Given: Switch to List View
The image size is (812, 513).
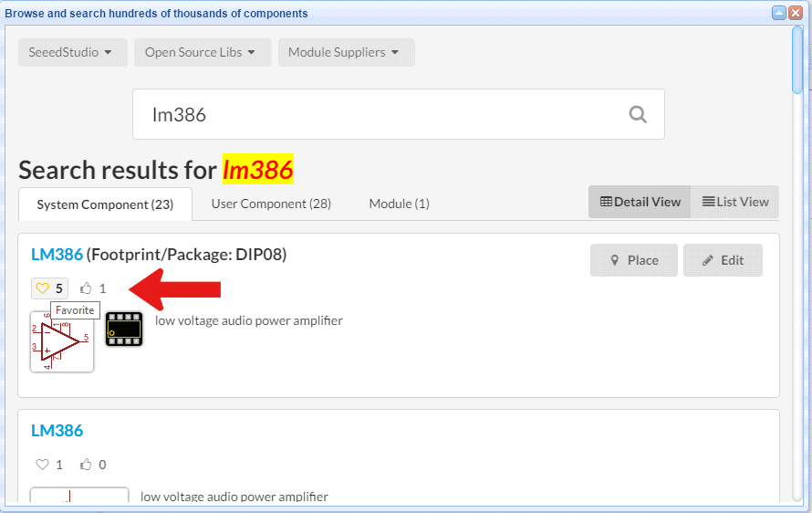Looking at the screenshot, I should pyautogui.click(x=734, y=202).
